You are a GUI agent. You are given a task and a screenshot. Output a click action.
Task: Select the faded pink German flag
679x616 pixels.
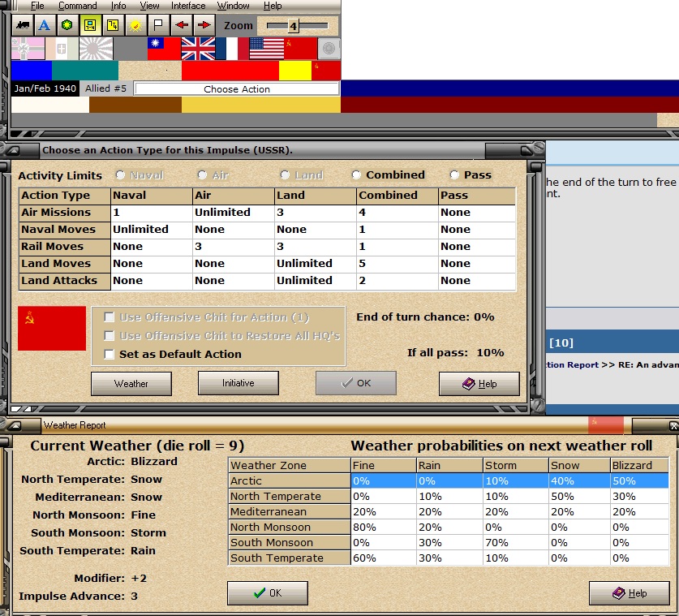tap(28, 49)
